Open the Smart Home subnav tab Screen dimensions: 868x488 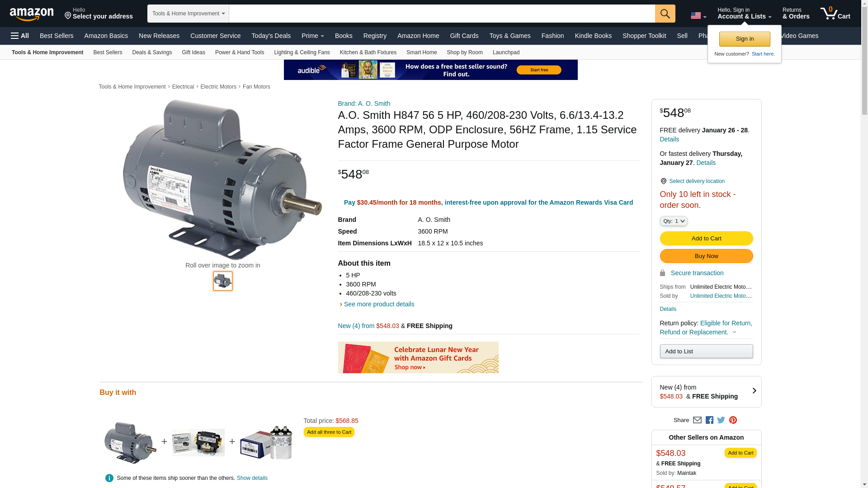click(421, 52)
